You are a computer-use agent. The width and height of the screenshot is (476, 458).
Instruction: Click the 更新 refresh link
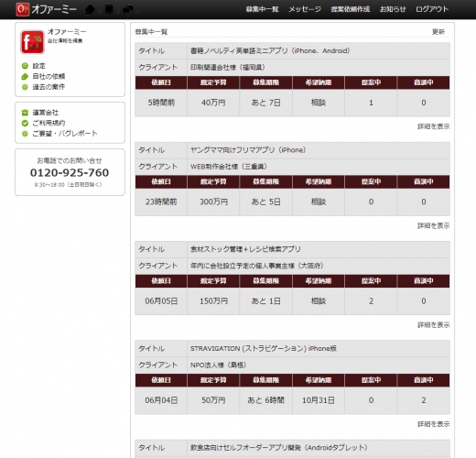point(438,32)
